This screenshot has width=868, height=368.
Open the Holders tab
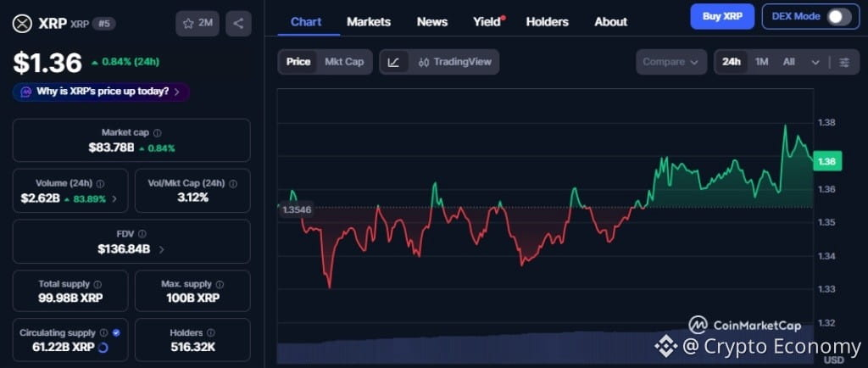point(547,22)
